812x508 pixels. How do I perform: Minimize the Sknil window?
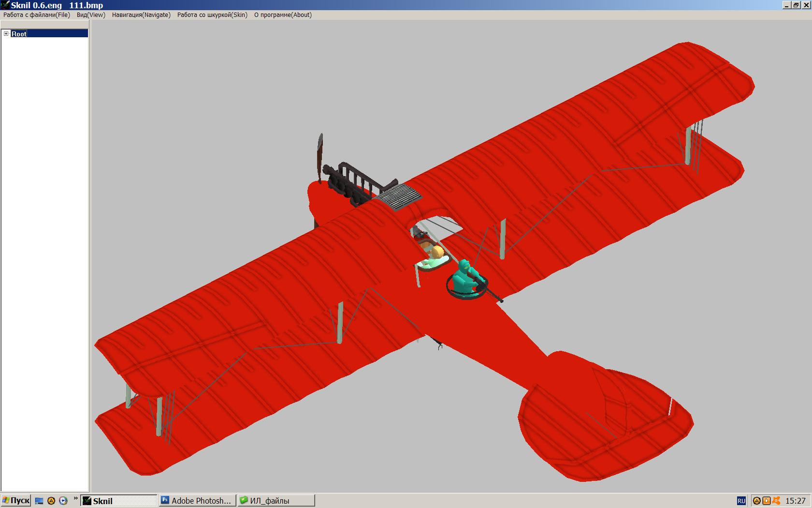click(787, 5)
